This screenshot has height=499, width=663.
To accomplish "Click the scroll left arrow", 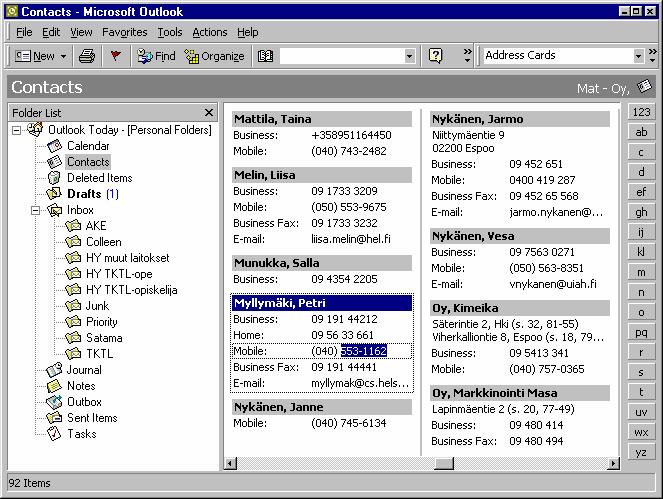I will 230,463.
